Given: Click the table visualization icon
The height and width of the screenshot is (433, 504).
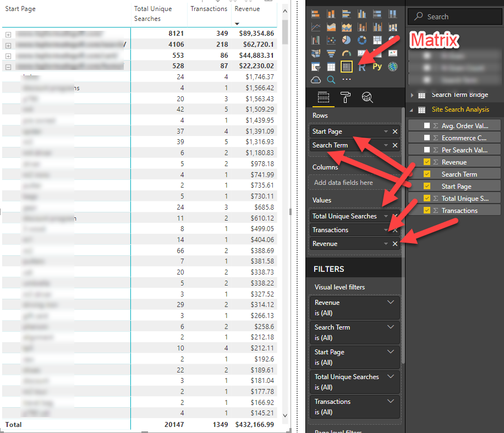Looking at the screenshot, I should [x=331, y=67].
